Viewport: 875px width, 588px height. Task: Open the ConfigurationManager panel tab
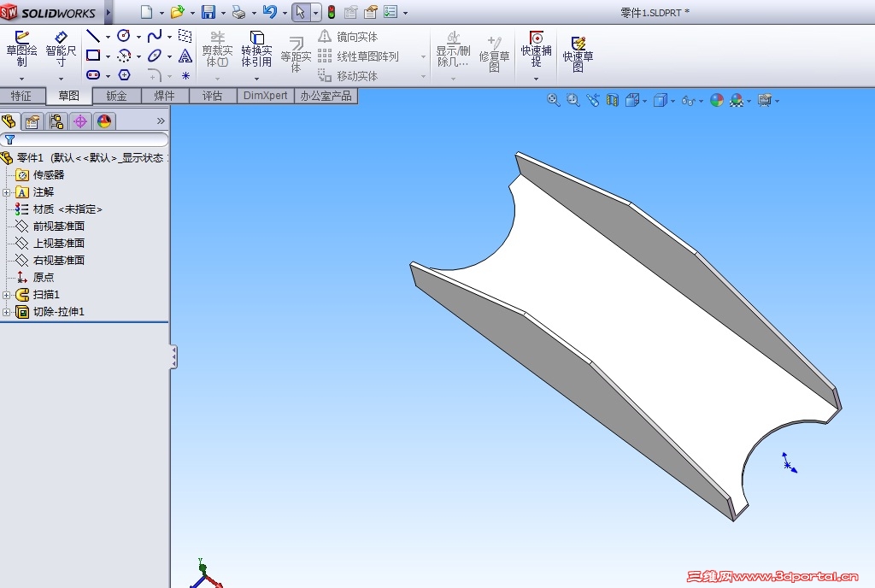56,121
